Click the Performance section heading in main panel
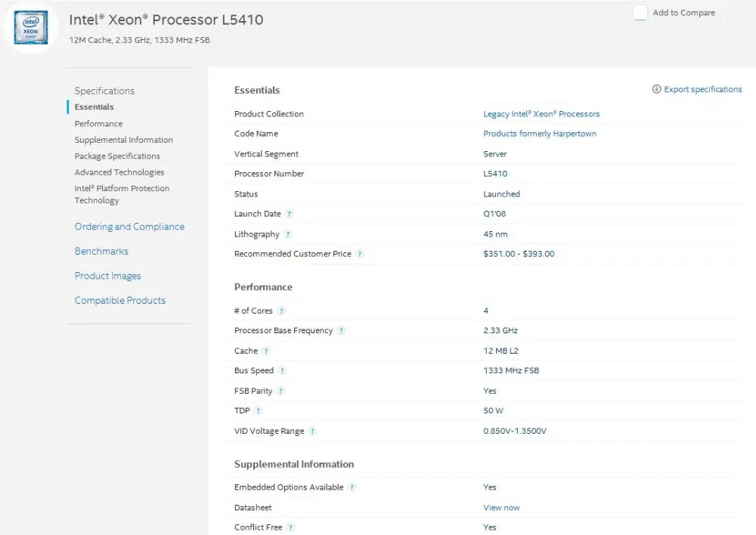756x535 pixels. (x=263, y=287)
